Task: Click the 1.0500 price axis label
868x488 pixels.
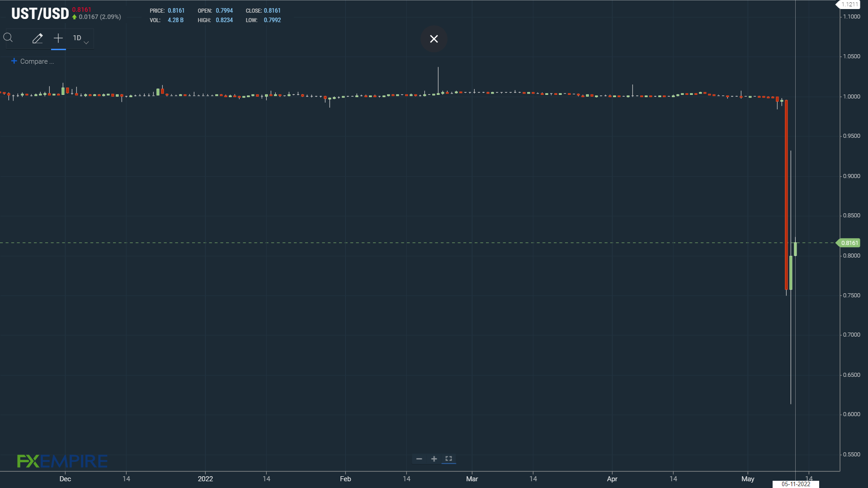Action: 852,56
